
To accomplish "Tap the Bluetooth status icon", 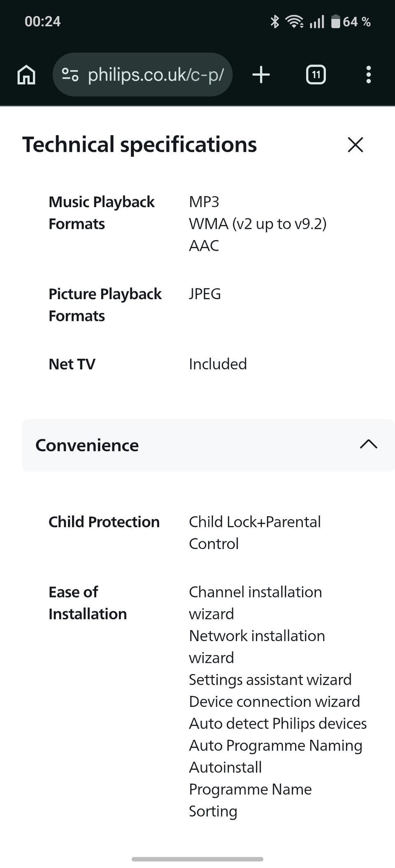I will point(274,21).
